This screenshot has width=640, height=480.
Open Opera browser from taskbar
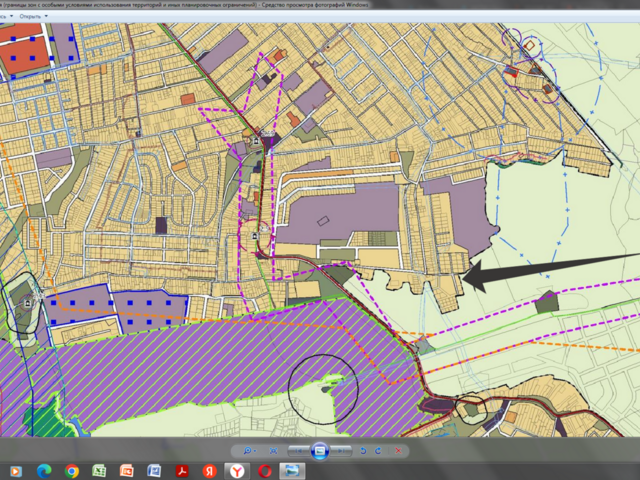(265, 470)
